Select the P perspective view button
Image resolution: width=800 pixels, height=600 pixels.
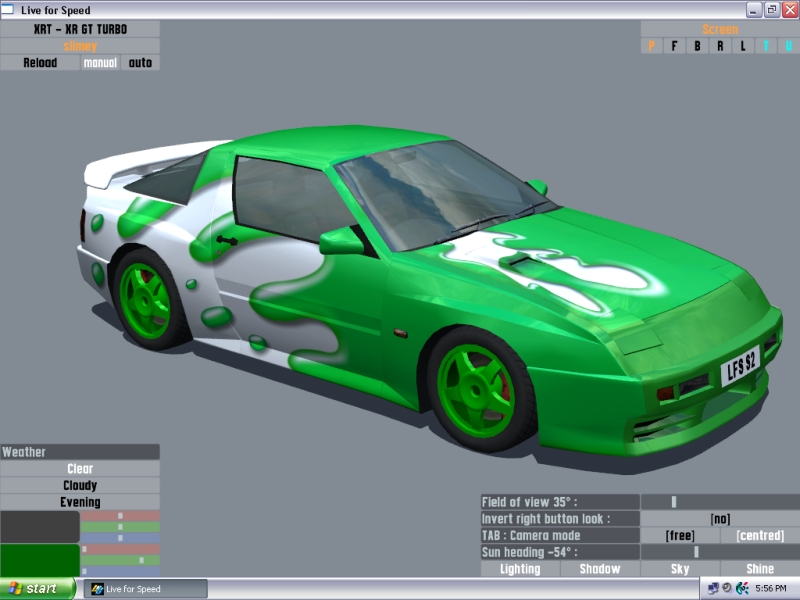pos(652,46)
